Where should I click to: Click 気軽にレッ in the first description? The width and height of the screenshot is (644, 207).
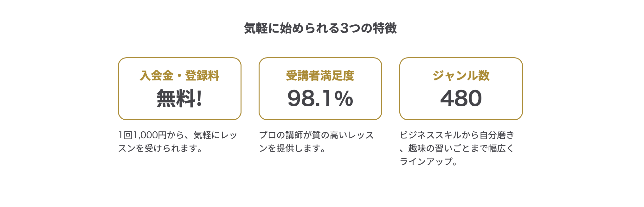click(x=215, y=135)
